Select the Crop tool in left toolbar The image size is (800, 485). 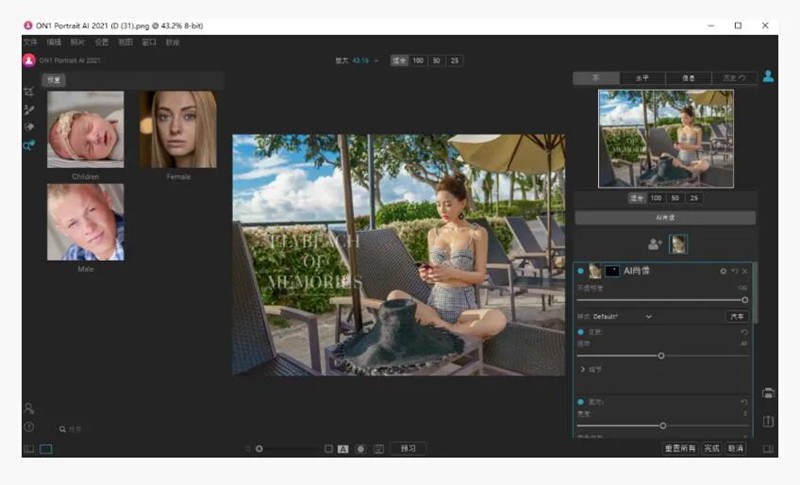29,92
